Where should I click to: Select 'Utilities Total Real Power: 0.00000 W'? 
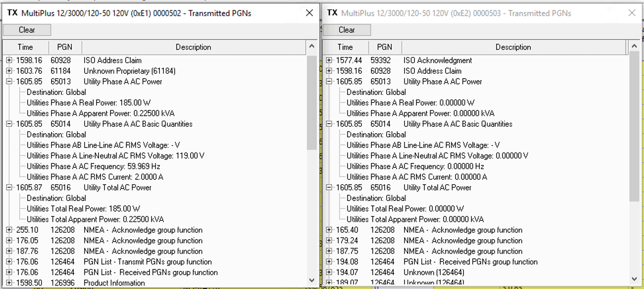pos(405,209)
